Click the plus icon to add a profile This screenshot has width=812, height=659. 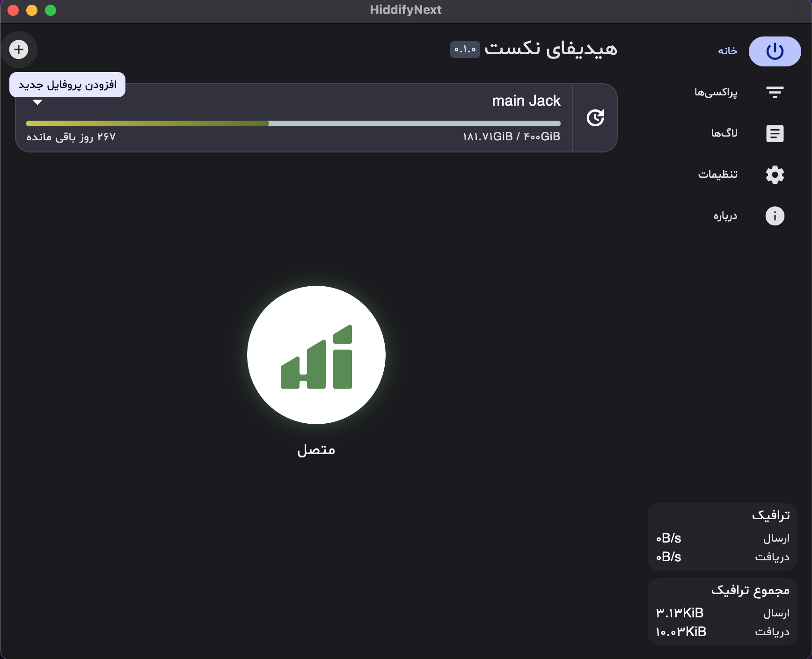coord(19,50)
